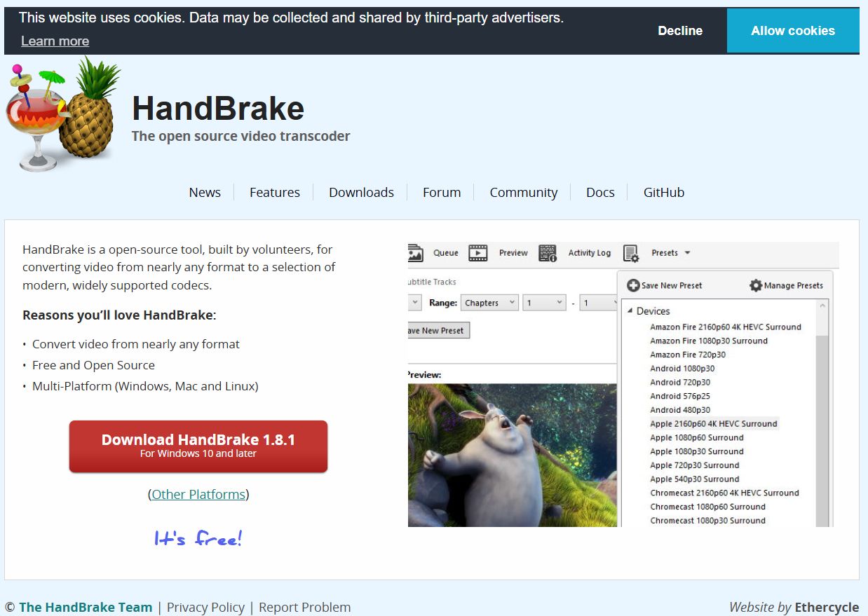The width and height of the screenshot is (868, 616).
Task: Click the Activity Log icon
Action: pyautogui.click(x=548, y=253)
